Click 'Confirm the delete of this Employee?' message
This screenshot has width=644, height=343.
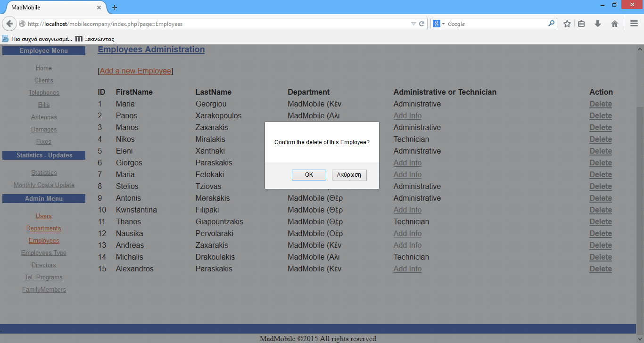pyautogui.click(x=322, y=142)
